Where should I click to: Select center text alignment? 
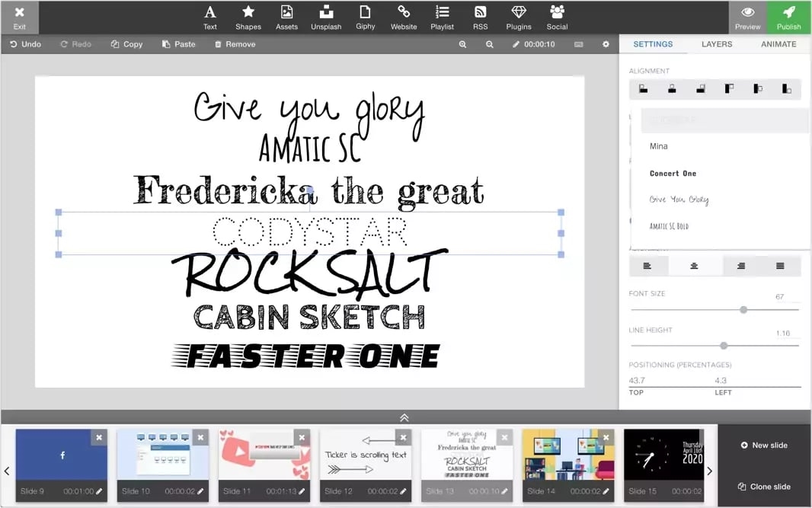pos(694,266)
